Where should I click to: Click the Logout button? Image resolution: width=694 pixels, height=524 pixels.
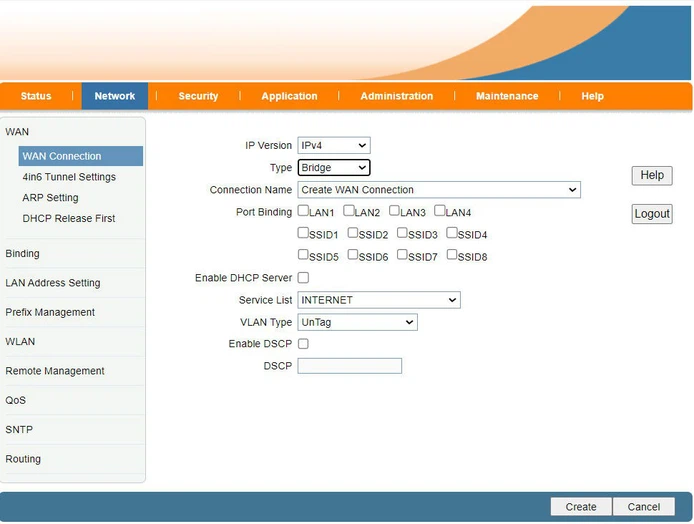point(652,214)
